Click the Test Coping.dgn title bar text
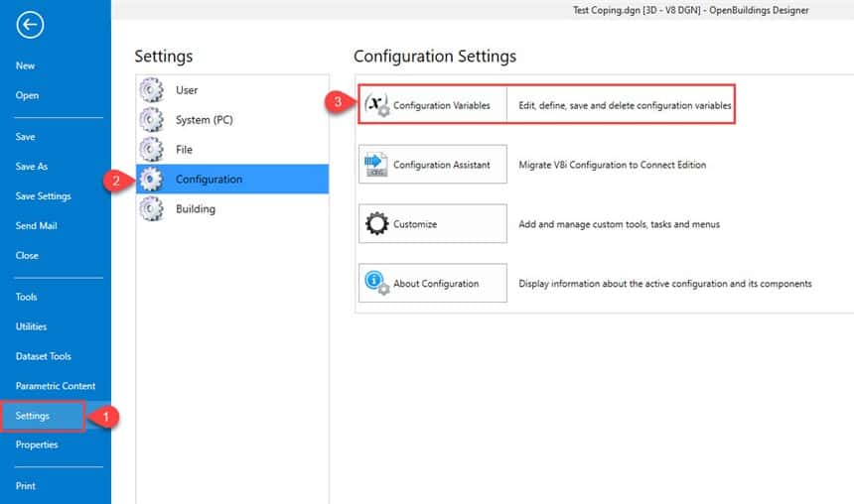 (x=690, y=10)
